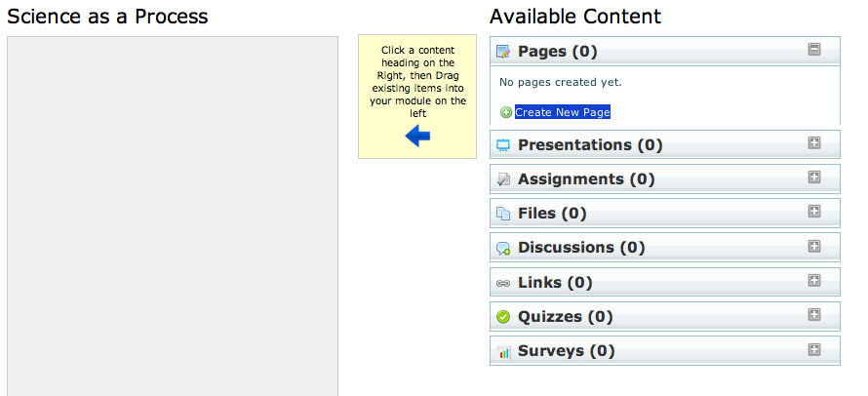Expand the Assignments section

coord(814,178)
